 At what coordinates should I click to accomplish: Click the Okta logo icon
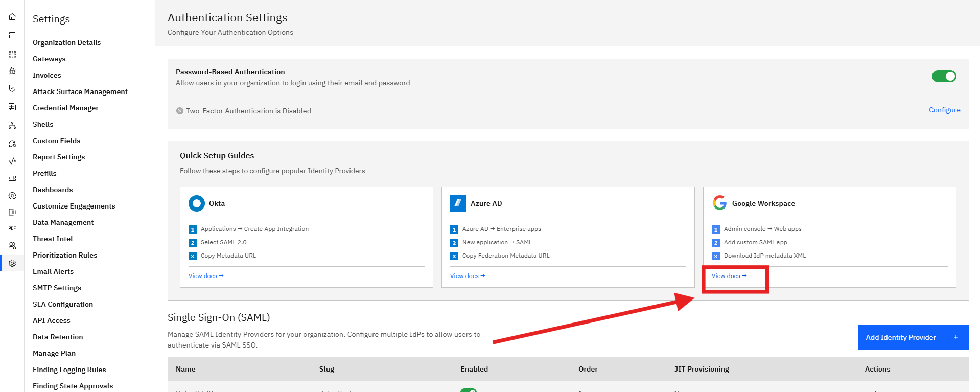click(196, 203)
